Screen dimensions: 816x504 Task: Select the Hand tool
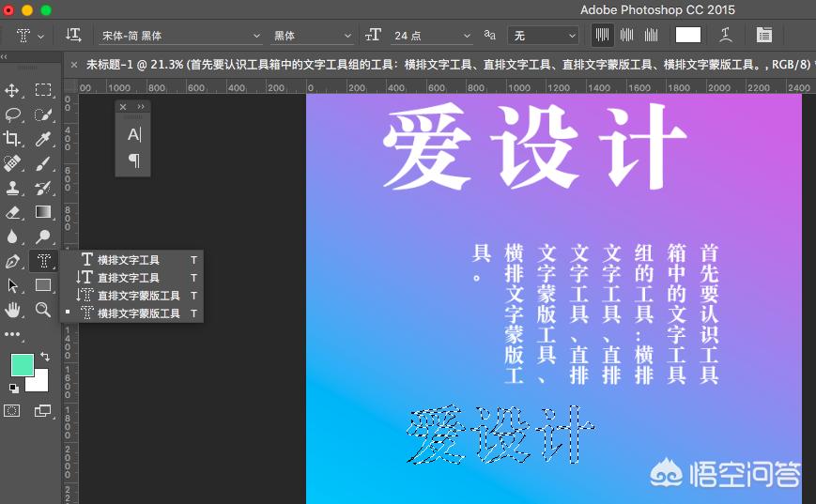point(12,310)
